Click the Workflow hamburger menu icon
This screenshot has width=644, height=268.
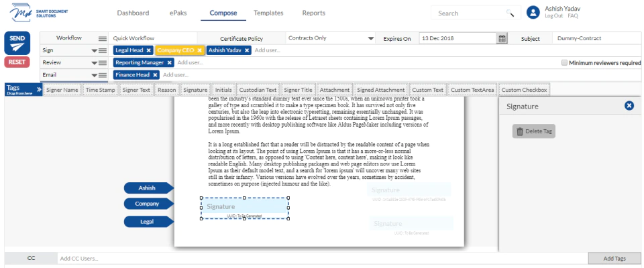pos(102,38)
